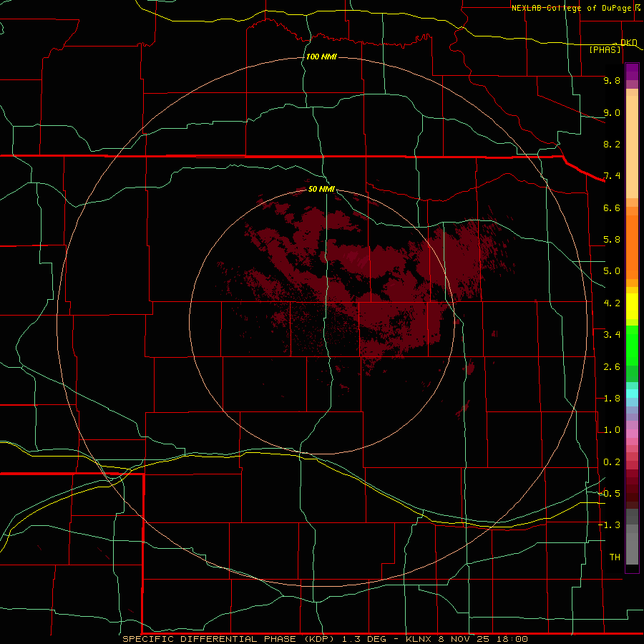Click the 4.2 value on color scale
The image size is (644, 644).
click(x=612, y=303)
